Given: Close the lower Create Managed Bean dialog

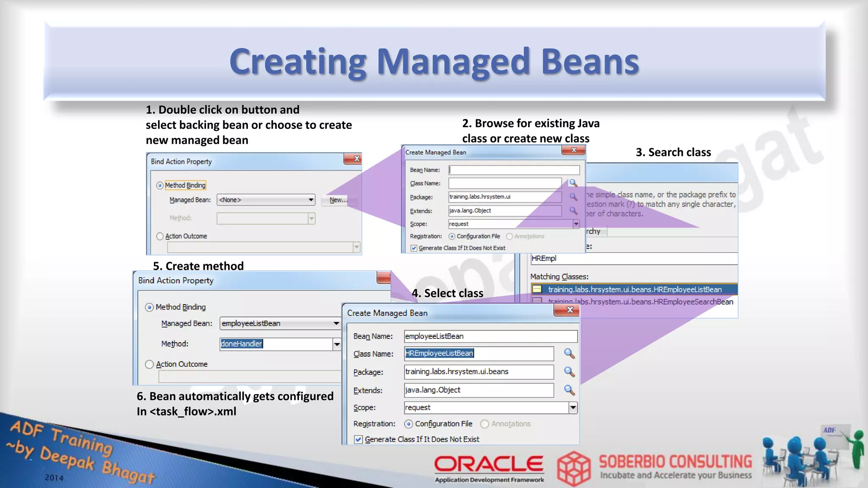Looking at the screenshot, I should (x=569, y=310).
